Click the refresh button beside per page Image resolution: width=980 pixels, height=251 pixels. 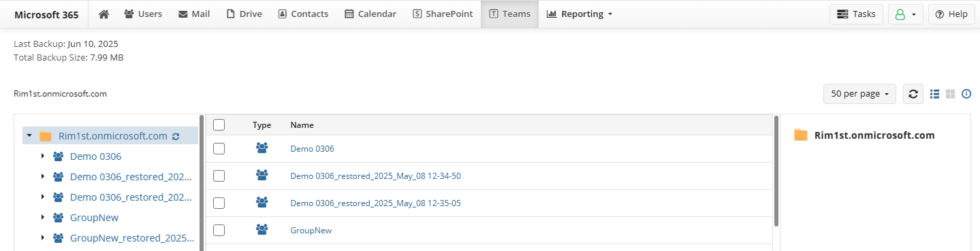913,94
